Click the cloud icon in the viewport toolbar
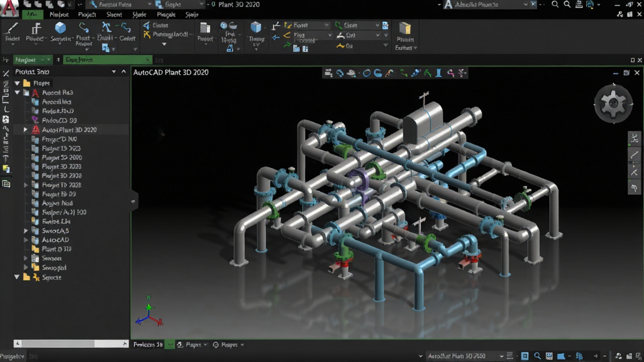The width and height of the screenshot is (644, 362). (352, 73)
